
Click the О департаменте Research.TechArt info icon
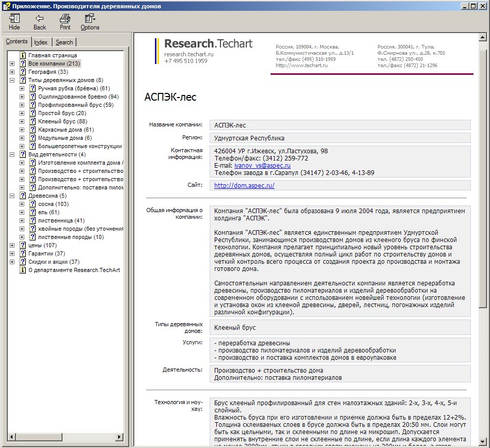click(23, 270)
